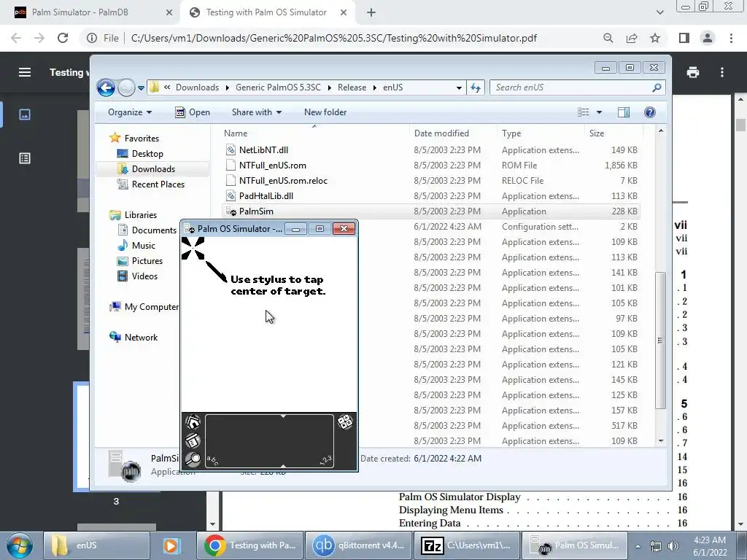
Task: Open the PDF viewer sidebar hamburger menu
Action: (x=25, y=72)
